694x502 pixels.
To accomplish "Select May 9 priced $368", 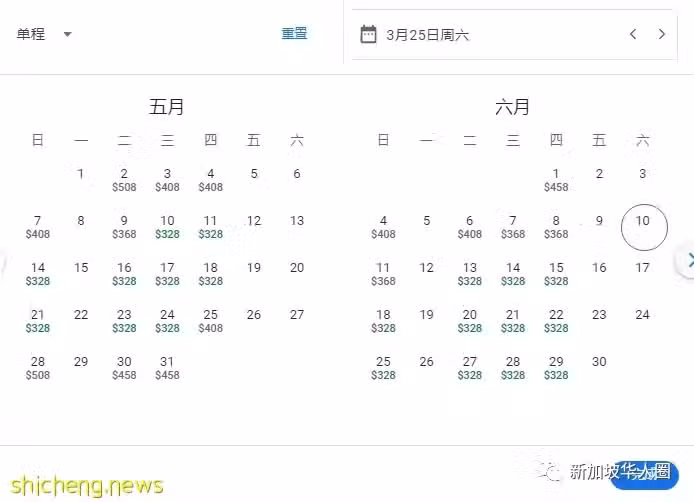I will click(x=124, y=227).
